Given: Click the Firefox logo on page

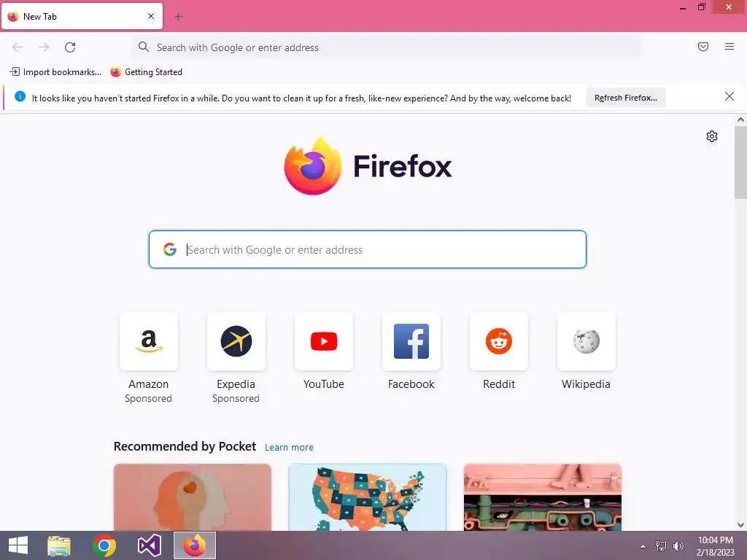Looking at the screenshot, I should point(368,166).
